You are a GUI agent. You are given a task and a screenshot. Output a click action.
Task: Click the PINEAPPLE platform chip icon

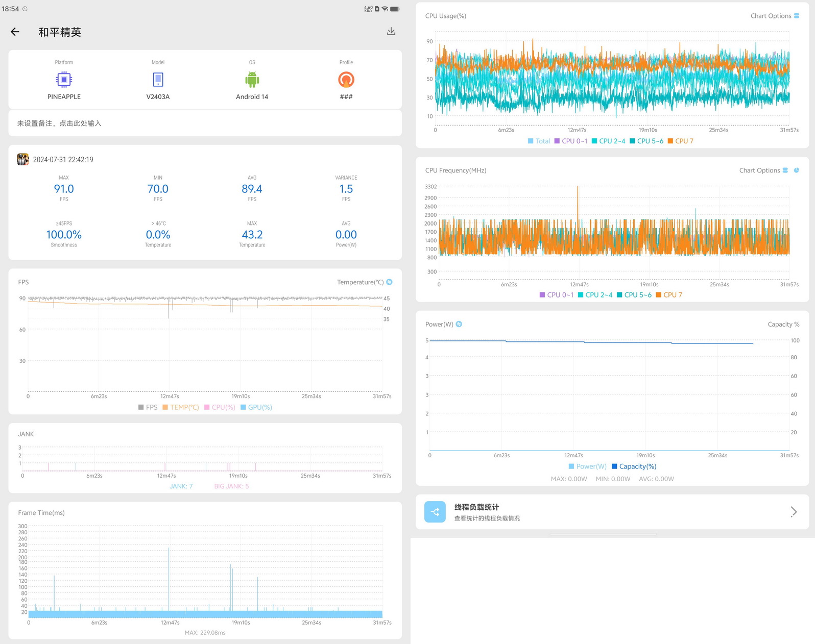pyautogui.click(x=64, y=80)
